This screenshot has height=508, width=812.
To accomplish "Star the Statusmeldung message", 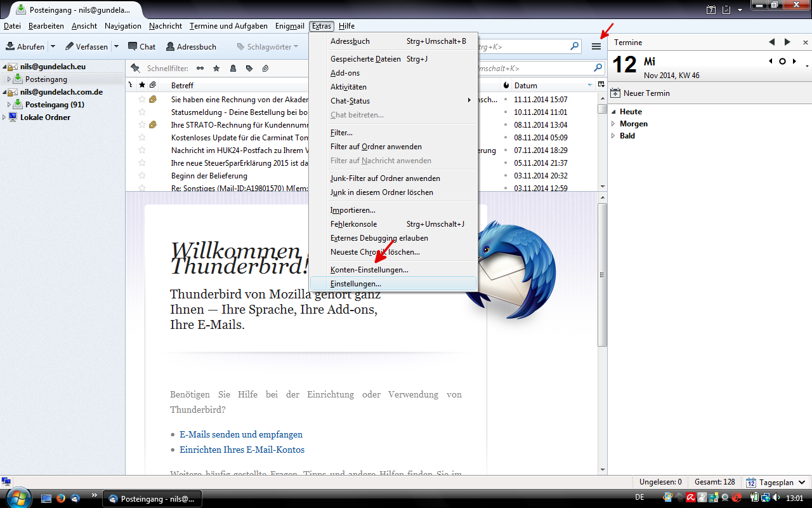I will tap(142, 112).
